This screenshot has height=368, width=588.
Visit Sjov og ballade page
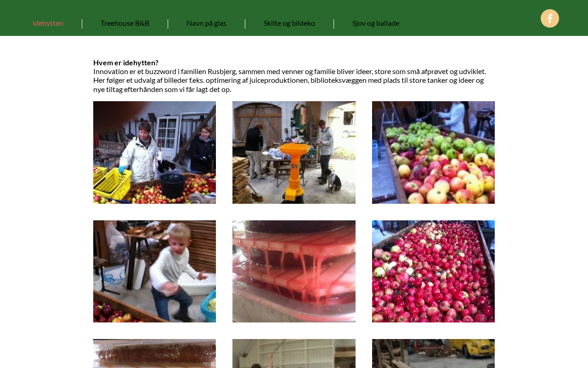(x=376, y=23)
